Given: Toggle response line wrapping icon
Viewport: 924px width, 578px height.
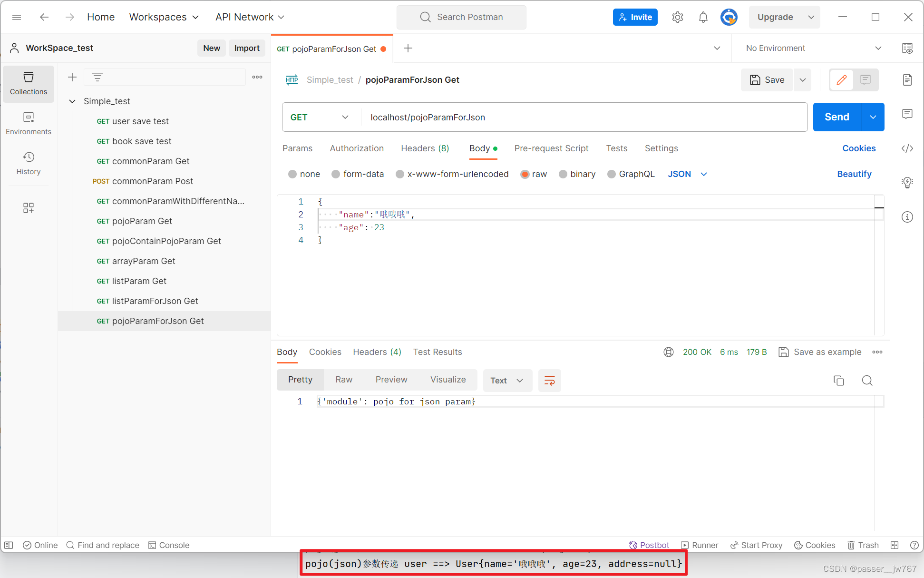Looking at the screenshot, I should (550, 381).
